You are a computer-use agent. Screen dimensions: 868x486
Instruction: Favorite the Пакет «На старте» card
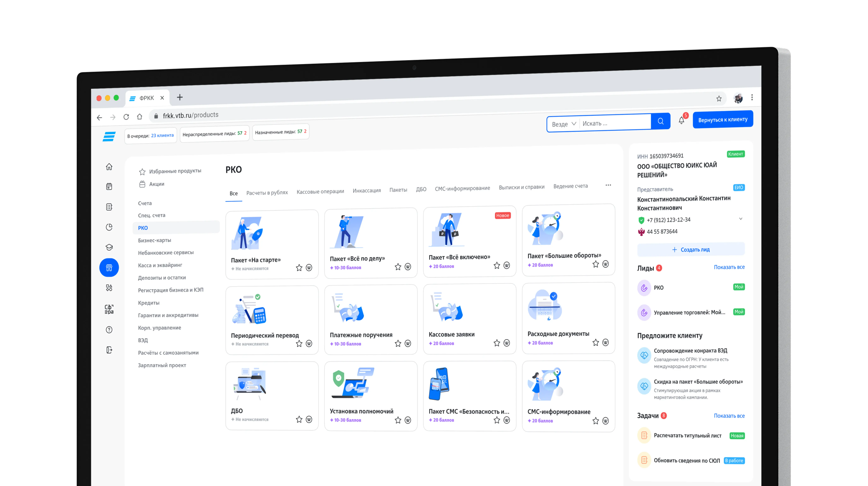[299, 268]
